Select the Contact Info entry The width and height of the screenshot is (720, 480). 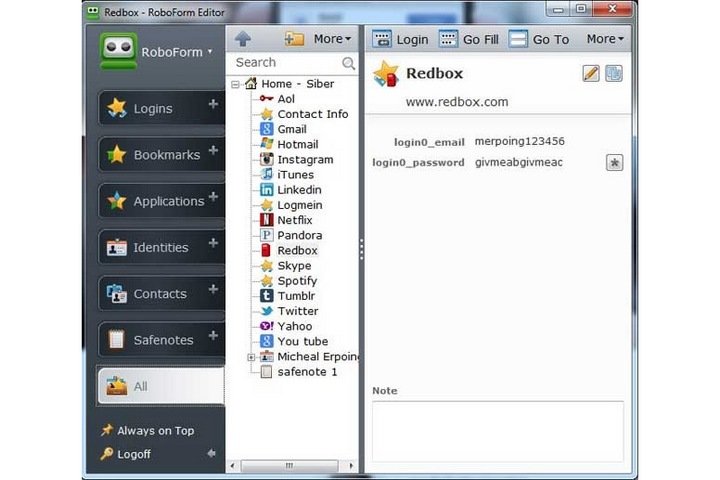point(304,114)
